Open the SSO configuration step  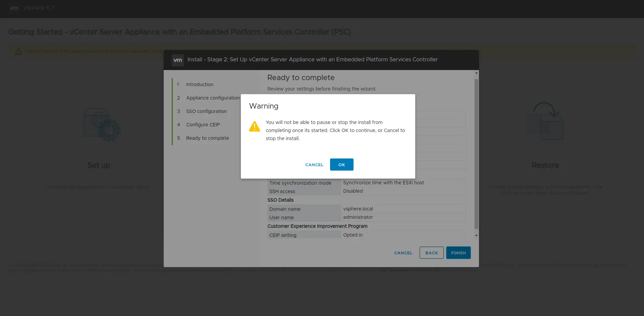[206, 111]
